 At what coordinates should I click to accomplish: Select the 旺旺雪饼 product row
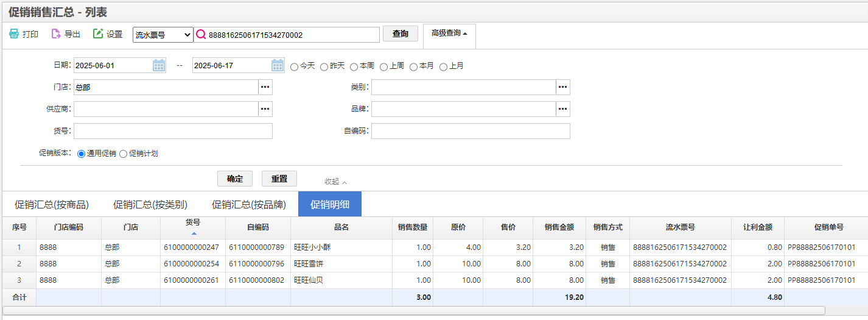coord(435,264)
